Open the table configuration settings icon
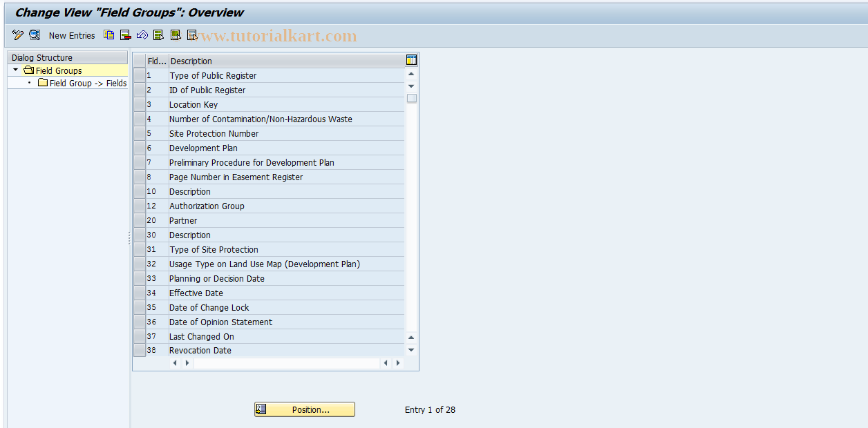Image resolution: width=868 pixels, height=428 pixels. click(x=411, y=60)
